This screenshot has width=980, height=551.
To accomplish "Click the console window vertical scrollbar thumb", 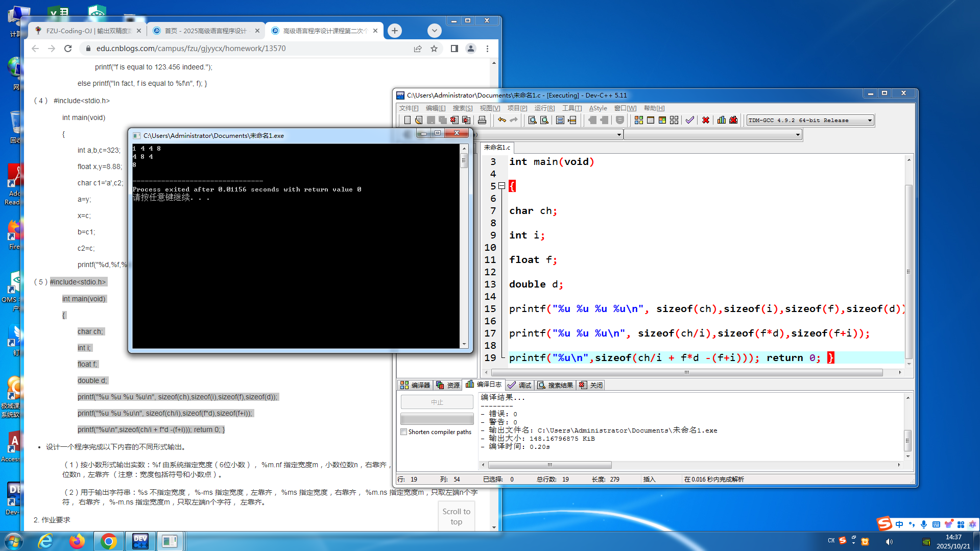I will (464, 161).
